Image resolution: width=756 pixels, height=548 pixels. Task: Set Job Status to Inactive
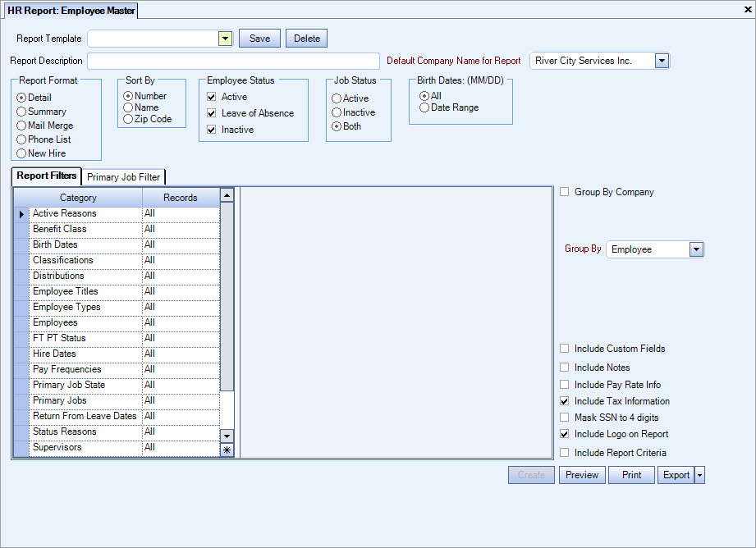pyautogui.click(x=338, y=112)
